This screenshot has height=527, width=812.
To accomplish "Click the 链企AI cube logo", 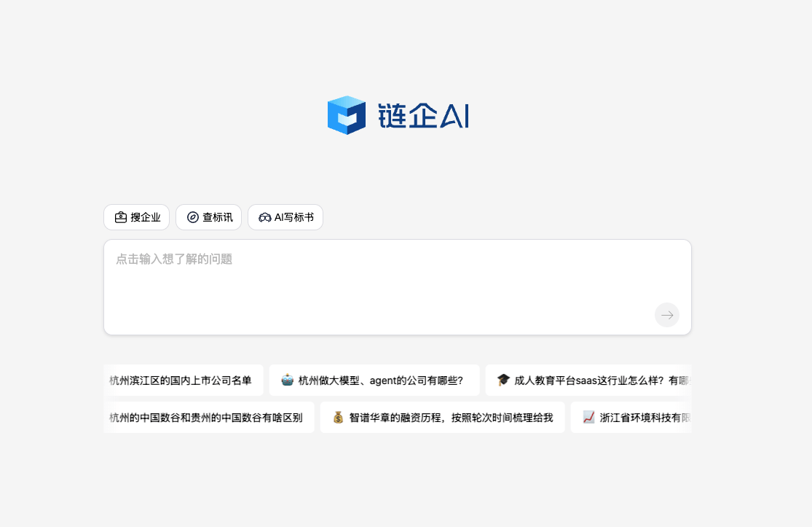I will tap(347, 115).
